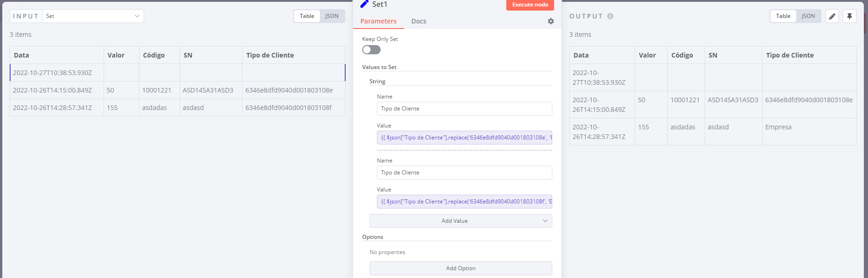
Task: Click the pencil icon next to Set1 title
Action: 365,4
